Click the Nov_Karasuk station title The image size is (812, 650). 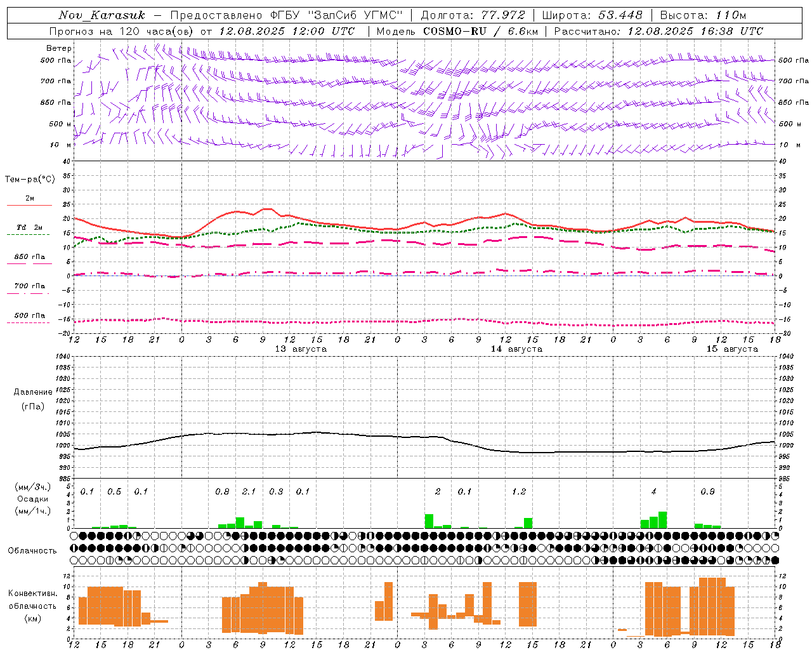[101, 15]
